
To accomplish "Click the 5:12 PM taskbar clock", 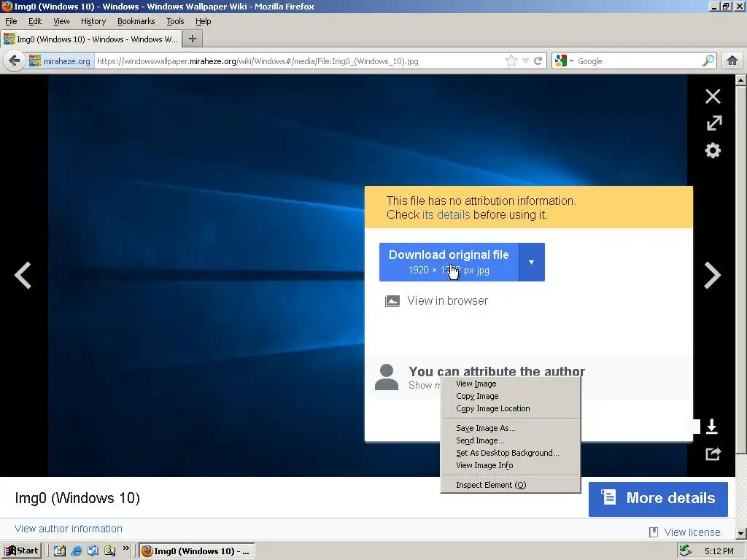I will coord(719,551).
